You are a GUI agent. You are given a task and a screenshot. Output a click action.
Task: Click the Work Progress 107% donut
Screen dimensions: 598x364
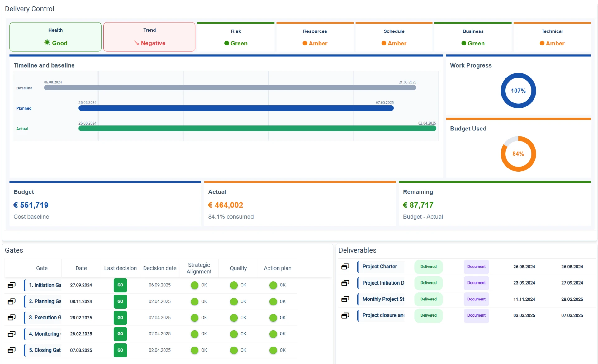pyautogui.click(x=518, y=91)
